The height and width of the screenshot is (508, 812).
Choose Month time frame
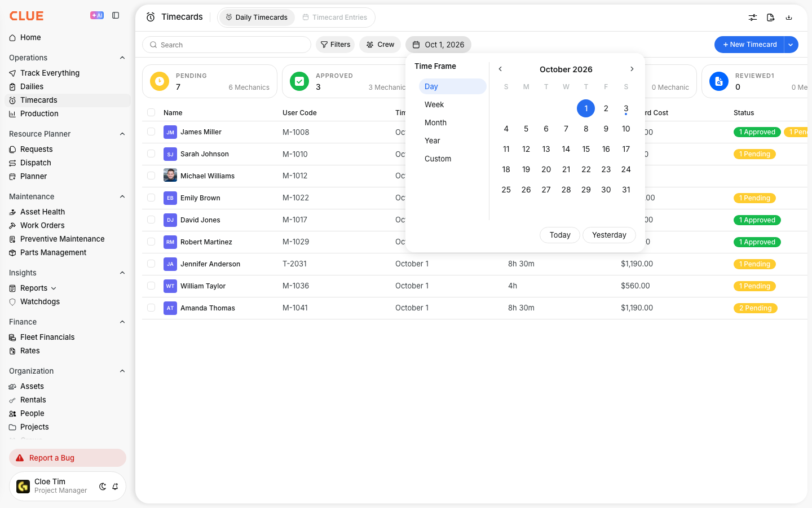coord(452,122)
